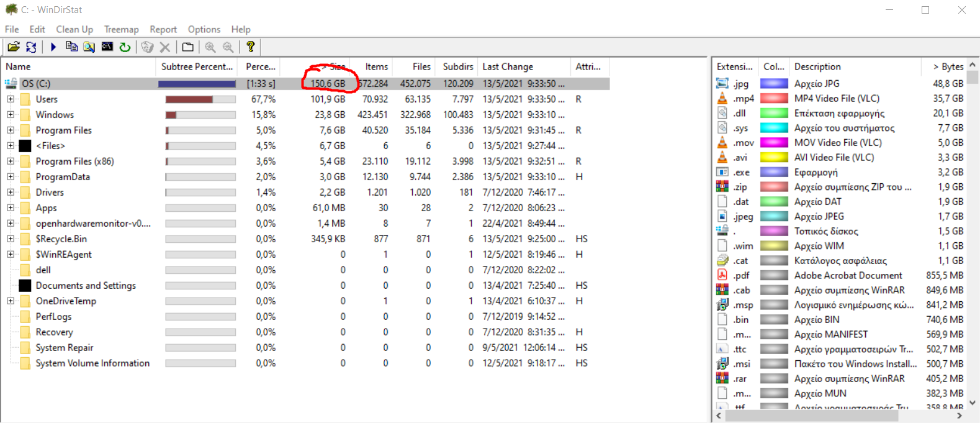980x423 pixels.
Task: Click the Adobe Acrobat Document description
Action: (x=848, y=275)
